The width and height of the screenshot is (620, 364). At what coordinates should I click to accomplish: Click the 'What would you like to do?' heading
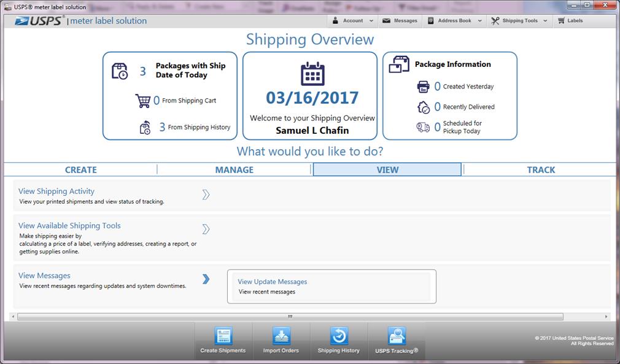pos(310,152)
